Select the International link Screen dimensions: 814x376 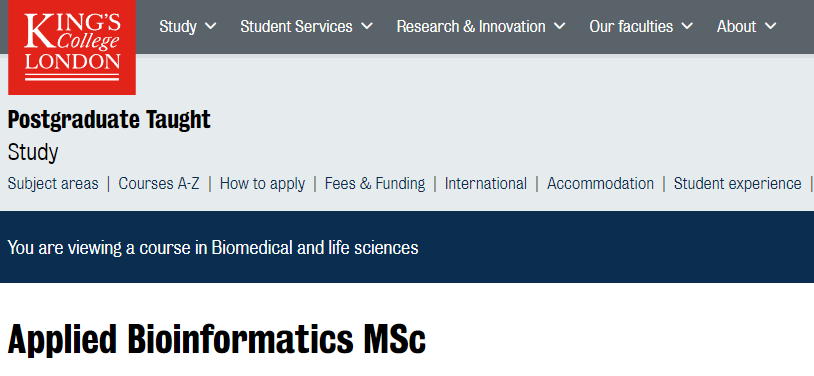[486, 184]
